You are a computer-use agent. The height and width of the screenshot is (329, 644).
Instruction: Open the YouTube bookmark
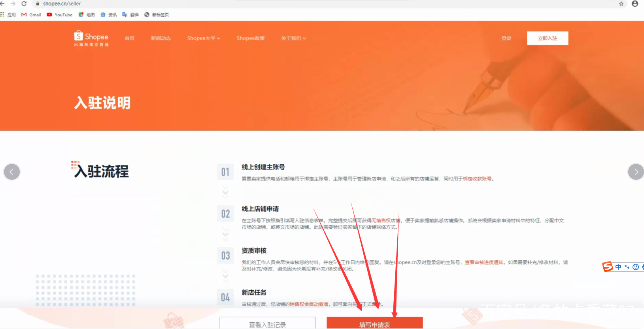60,15
